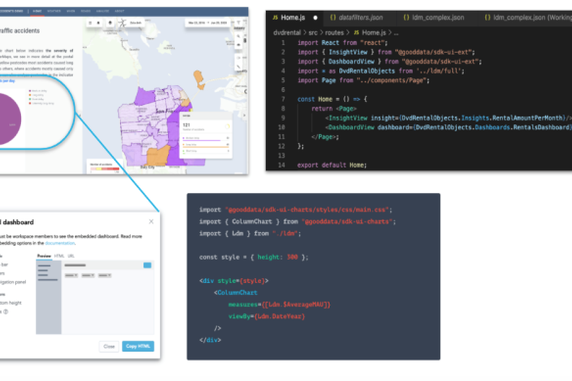572x381 pixels.
Task: Click the purple bar row in the map info card
Action: tap(206, 139)
